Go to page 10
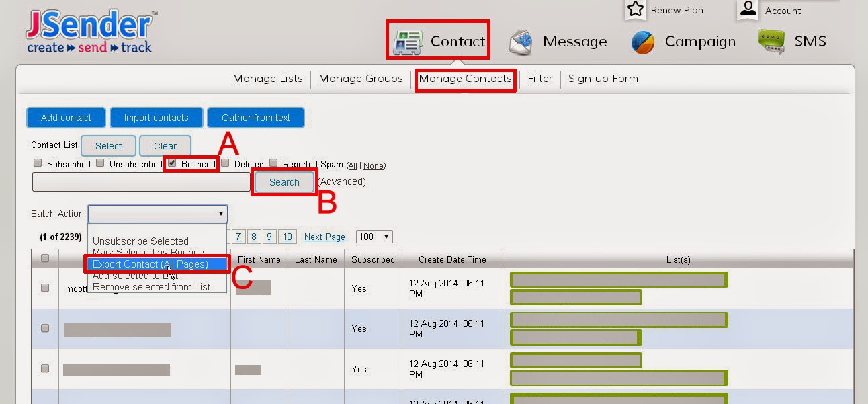 coord(287,237)
